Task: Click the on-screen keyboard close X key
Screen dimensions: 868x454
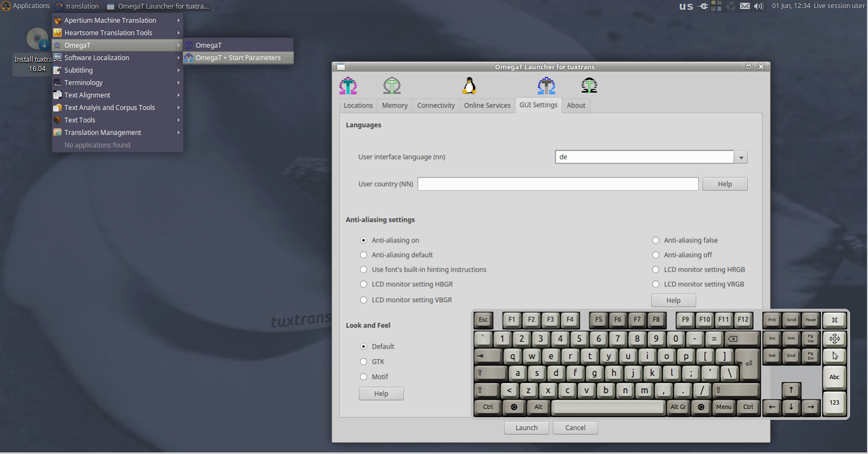Action: 834,320
